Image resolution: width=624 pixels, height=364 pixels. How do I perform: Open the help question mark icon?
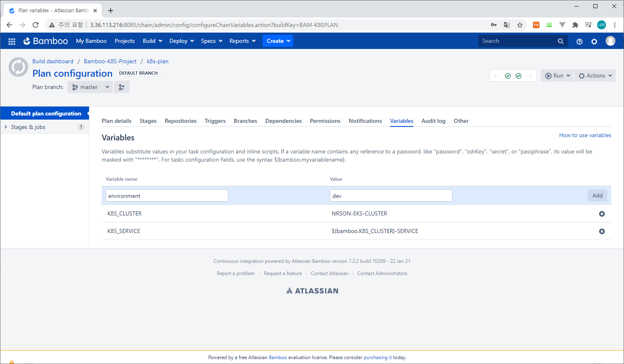[x=579, y=41]
